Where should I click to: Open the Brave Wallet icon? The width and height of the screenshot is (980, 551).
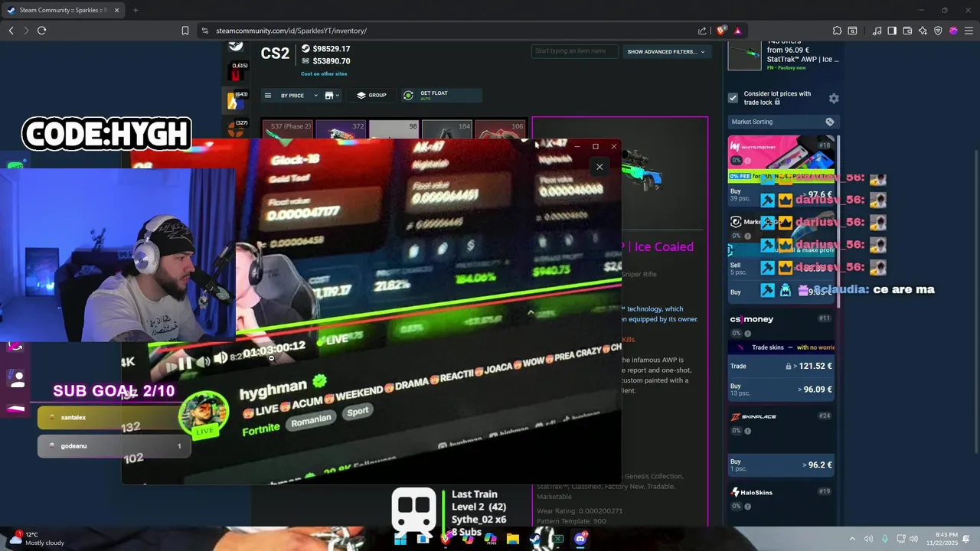click(x=907, y=31)
